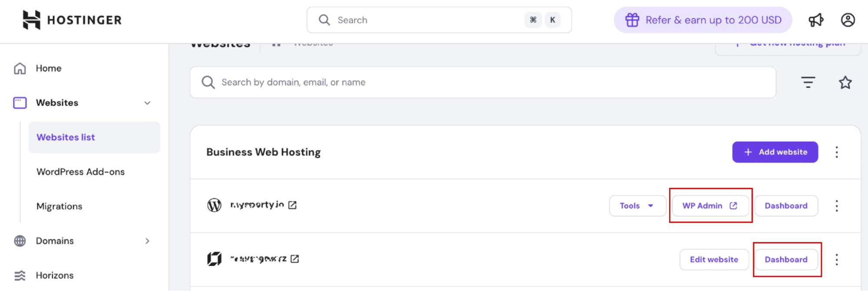Image resolution: width=868 pixels, height=291 pixels.
Task: Open WP Admin for the WordPress site
Action: (x=710, y=206)
